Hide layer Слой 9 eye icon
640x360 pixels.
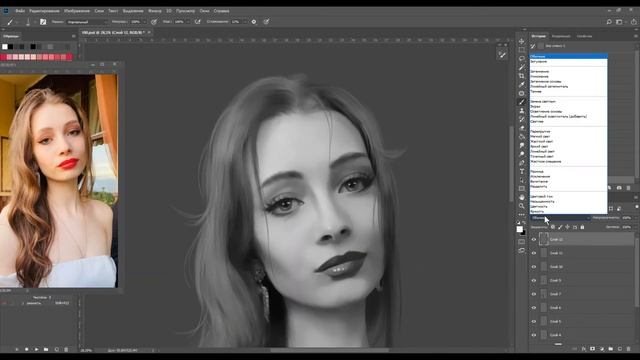(533, 280)
